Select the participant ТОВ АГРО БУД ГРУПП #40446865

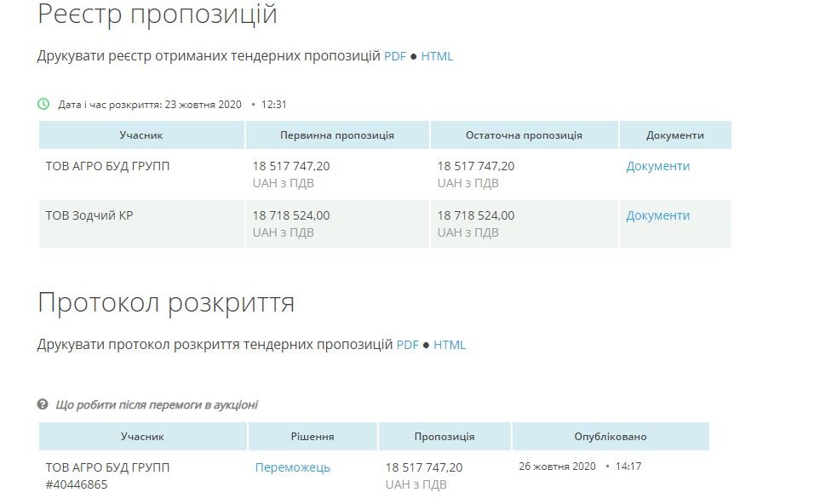pos(106,475)
